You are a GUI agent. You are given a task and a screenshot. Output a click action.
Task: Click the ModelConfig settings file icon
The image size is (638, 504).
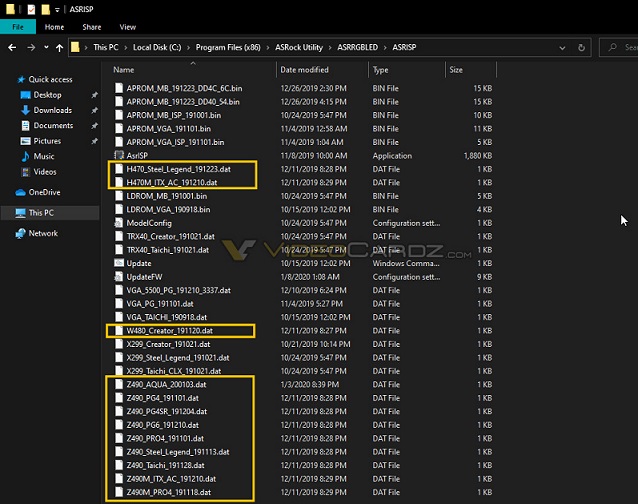(x=119, y=223)
